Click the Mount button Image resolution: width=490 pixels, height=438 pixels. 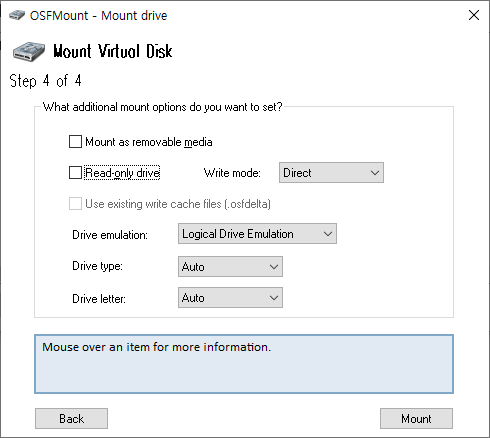[416, 418]
